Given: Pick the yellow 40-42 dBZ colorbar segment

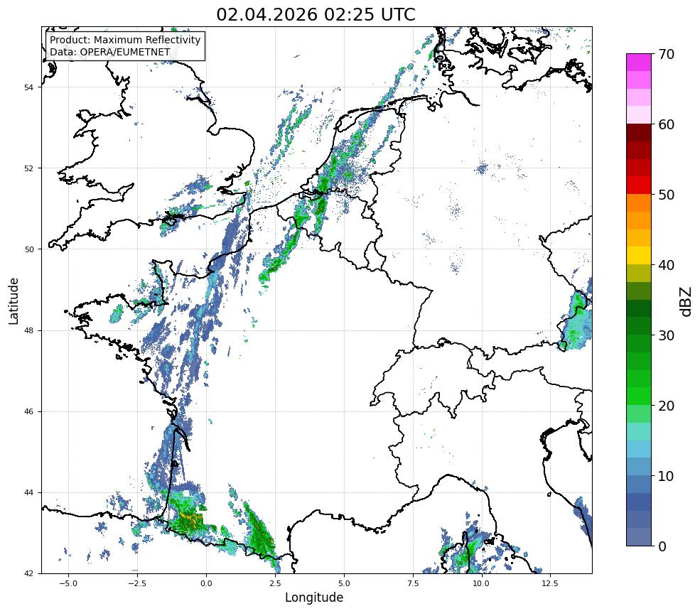Looking at the screenshot, I should point(638,256).
